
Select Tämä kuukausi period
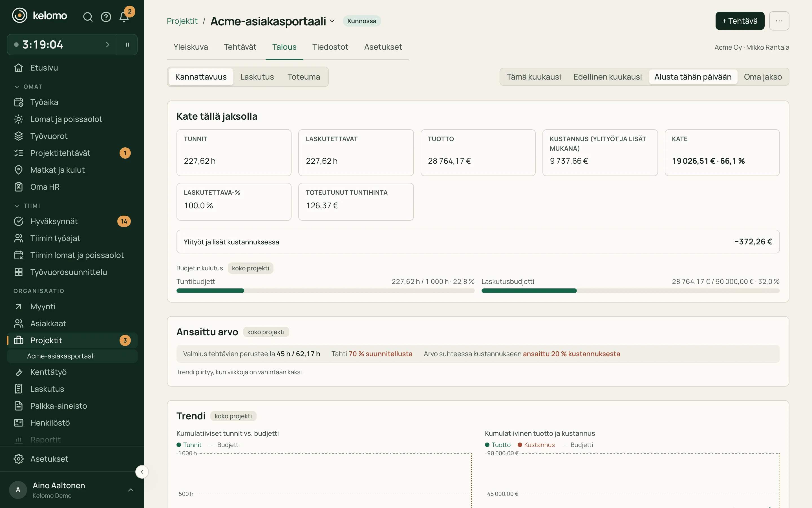[x=533, y=76]
